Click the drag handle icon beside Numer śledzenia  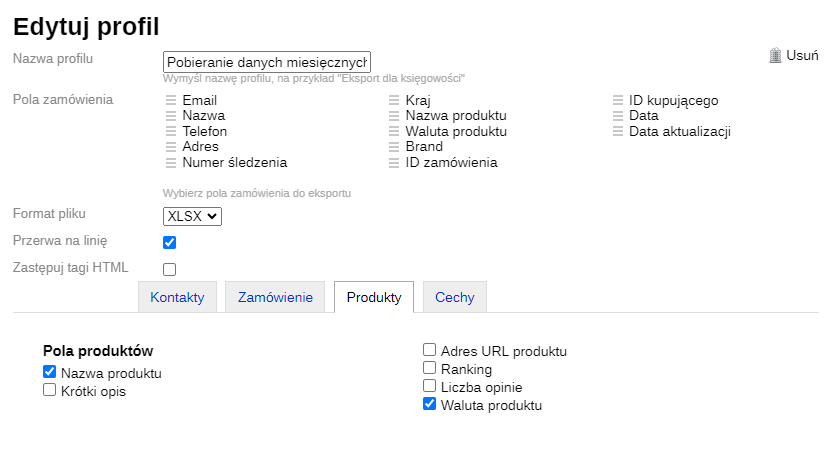[x=170, y=163]
